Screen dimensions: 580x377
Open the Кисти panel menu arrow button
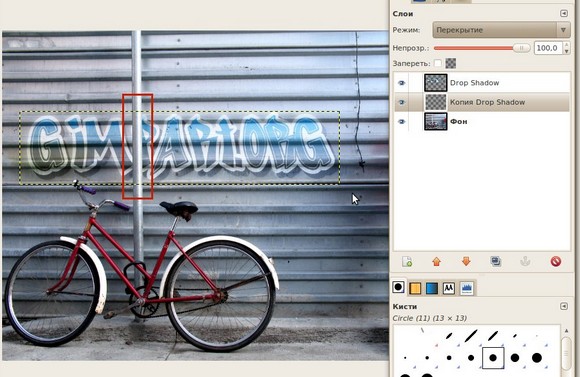point(564,306)
